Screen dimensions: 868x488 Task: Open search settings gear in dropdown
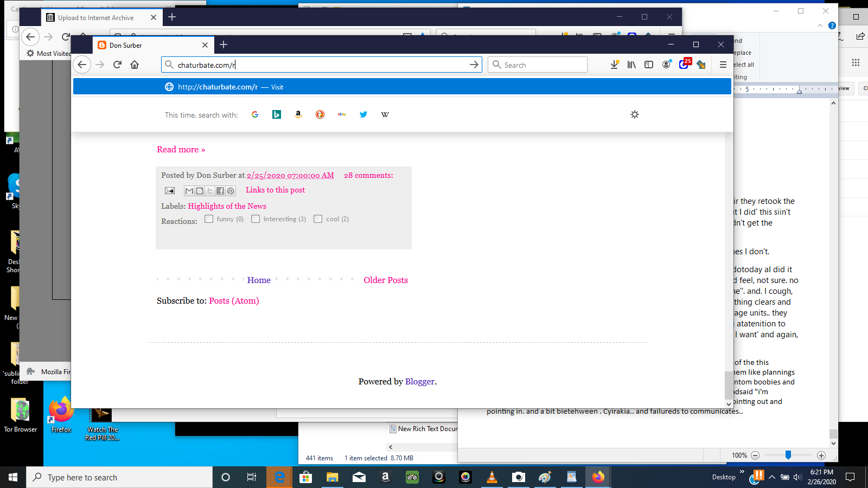(635, 114)
